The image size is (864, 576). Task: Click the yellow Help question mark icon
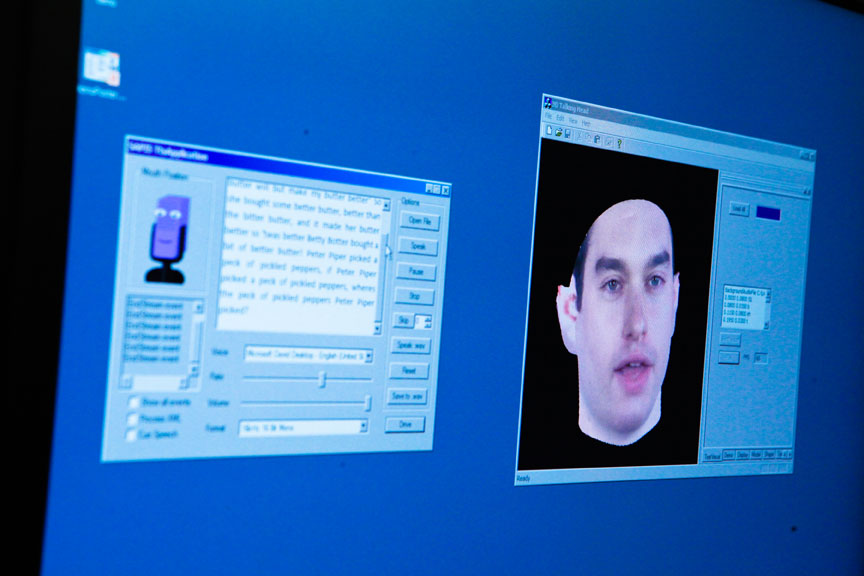620,142
